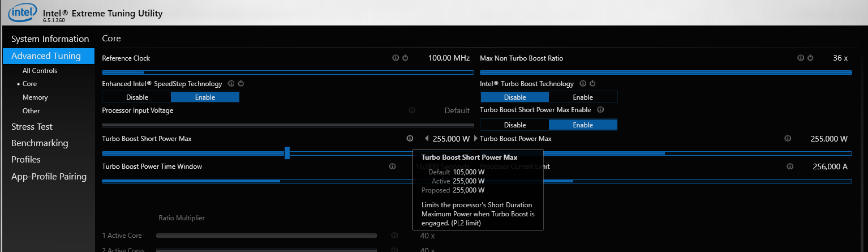Click Intel Turbo Boost Technology info icon

tap(583, 83)
